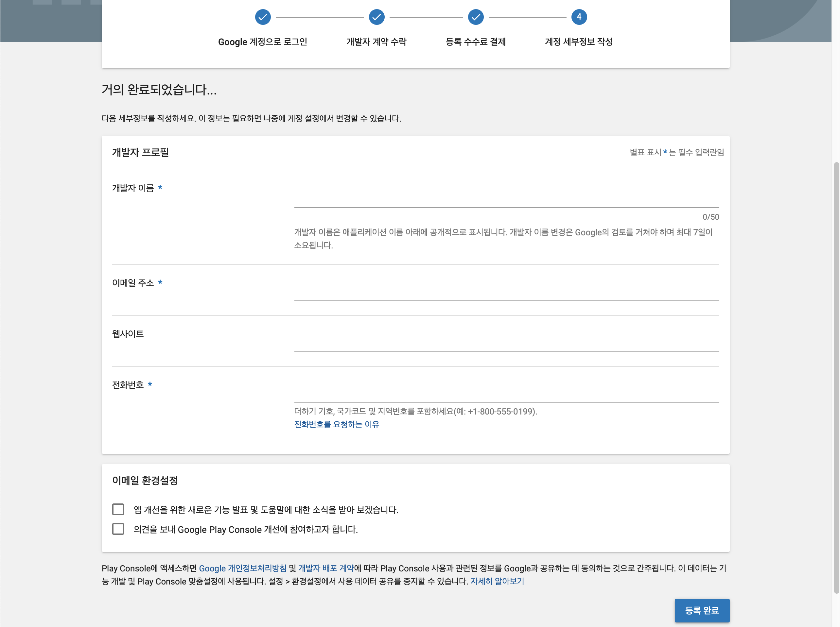Check the Play Console feedback participation checkbox
The width and height of the screenshot is (840, 627).
point(118,529)
